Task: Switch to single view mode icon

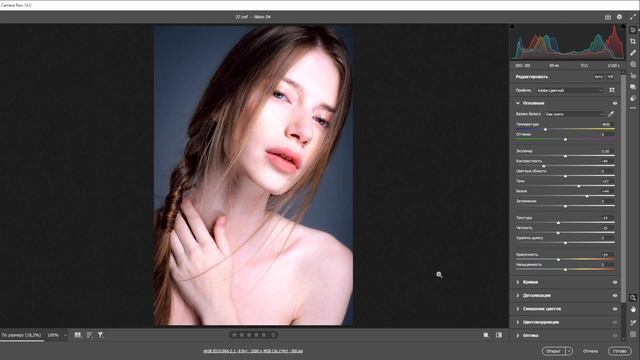Action: pos(486,335)
